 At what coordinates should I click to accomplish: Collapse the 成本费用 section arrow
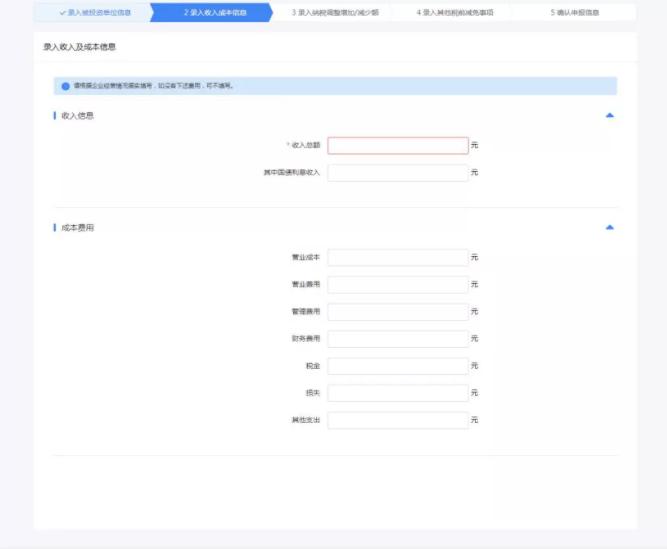(x=610, y=228)
